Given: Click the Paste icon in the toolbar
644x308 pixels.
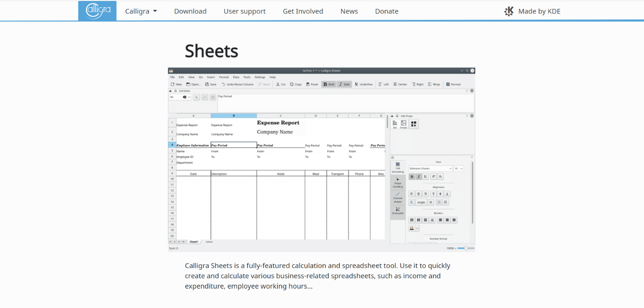Looking at the screenshot, I should coord(308,84).
